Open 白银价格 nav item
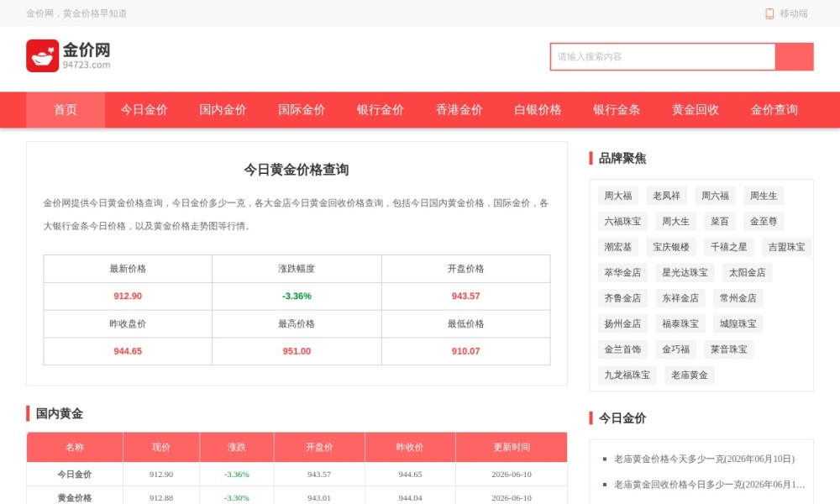The width and height of the screenshot is (840, 504). tap(538, 110)
